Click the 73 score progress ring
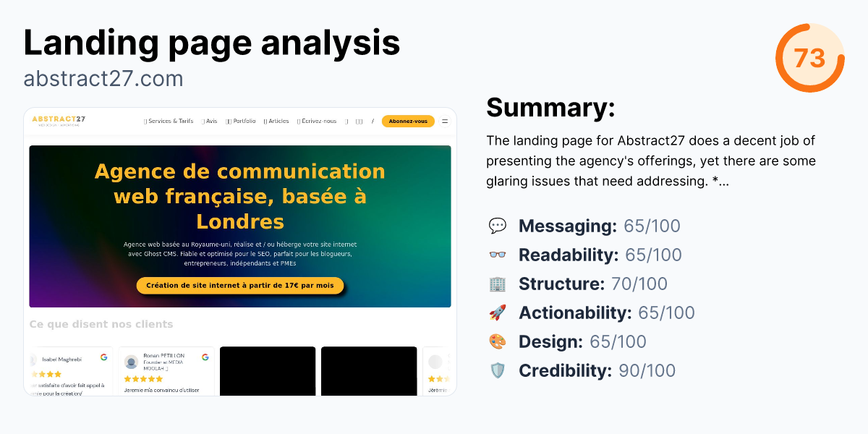The image size is (868, 434). tap(810, 55)
